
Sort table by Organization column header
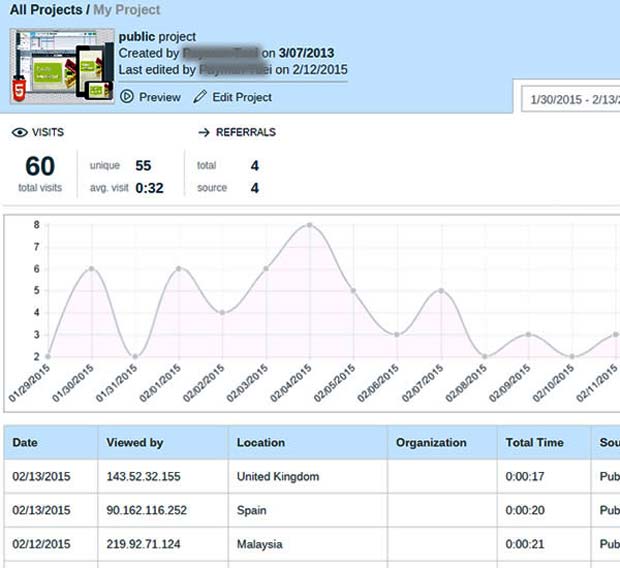[x=431, y=442]
